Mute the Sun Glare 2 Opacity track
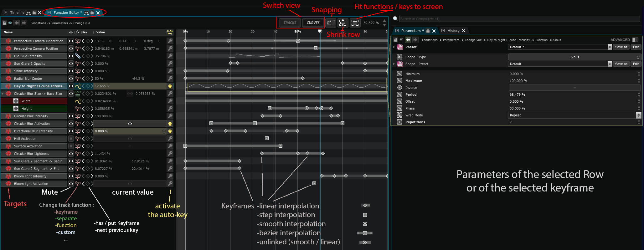The image size is (644, 250). pos(71,64)
